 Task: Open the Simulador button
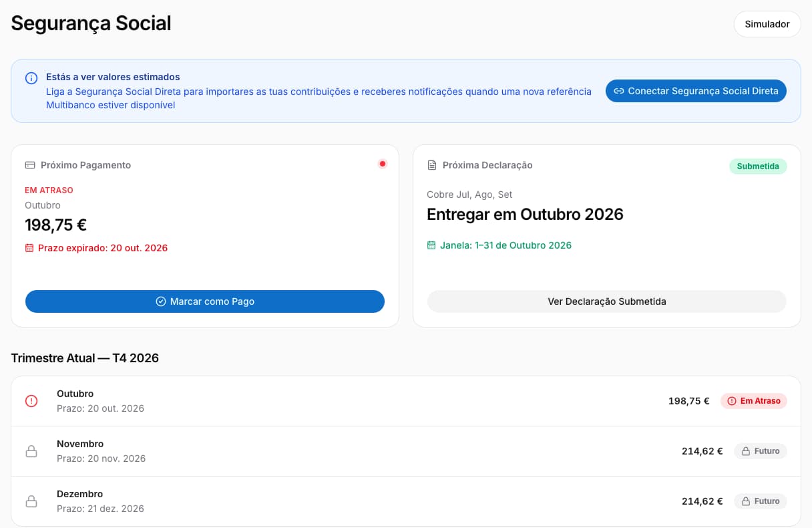tap(767, 24)
